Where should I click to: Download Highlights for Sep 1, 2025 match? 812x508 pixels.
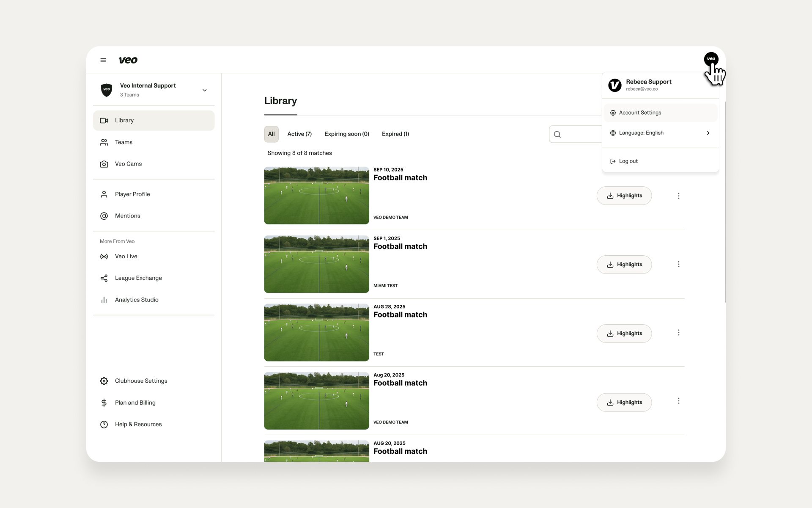click(x=624, y=265)
